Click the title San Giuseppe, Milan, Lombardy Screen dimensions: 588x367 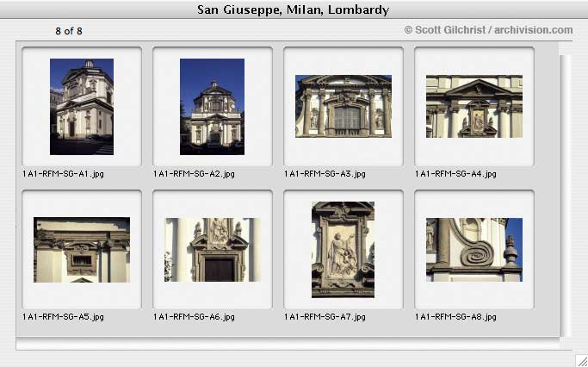(x=294, y=9)
